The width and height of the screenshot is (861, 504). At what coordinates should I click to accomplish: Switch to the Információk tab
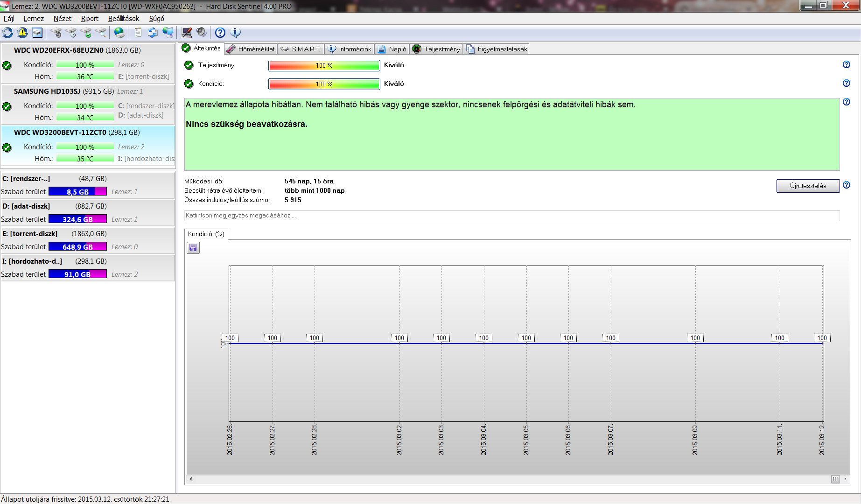350,49
